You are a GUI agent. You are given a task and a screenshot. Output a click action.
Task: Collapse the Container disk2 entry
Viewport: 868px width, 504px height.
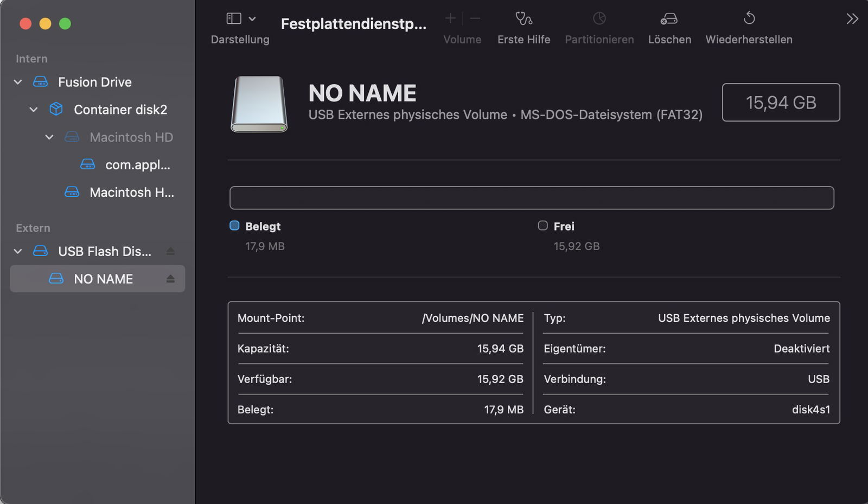coord(34,110)
